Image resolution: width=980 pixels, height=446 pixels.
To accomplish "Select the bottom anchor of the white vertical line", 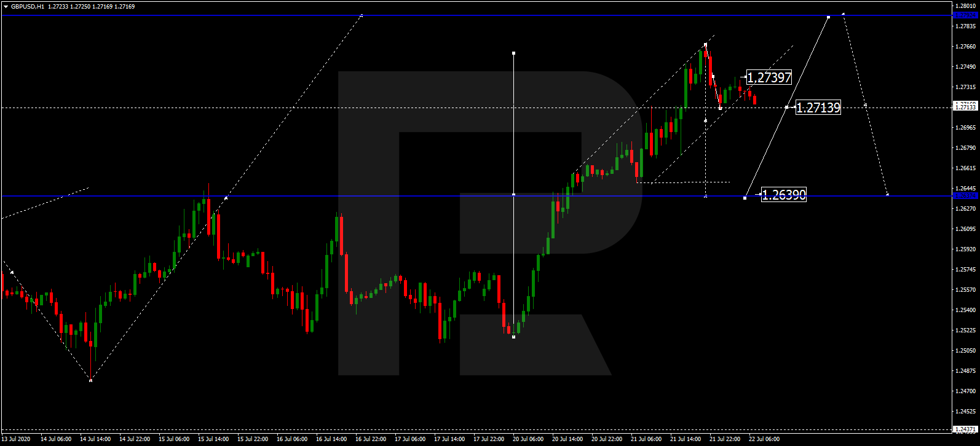I will [x=513, y=337].
